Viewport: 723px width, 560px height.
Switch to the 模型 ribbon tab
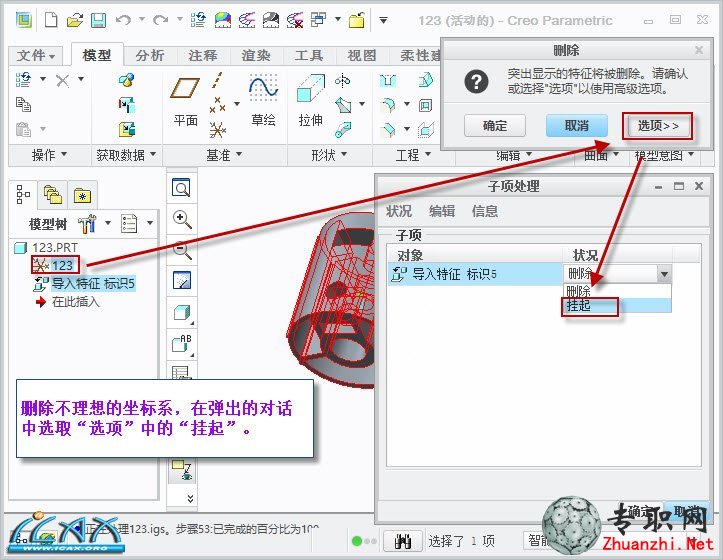[x=97, y=55]
